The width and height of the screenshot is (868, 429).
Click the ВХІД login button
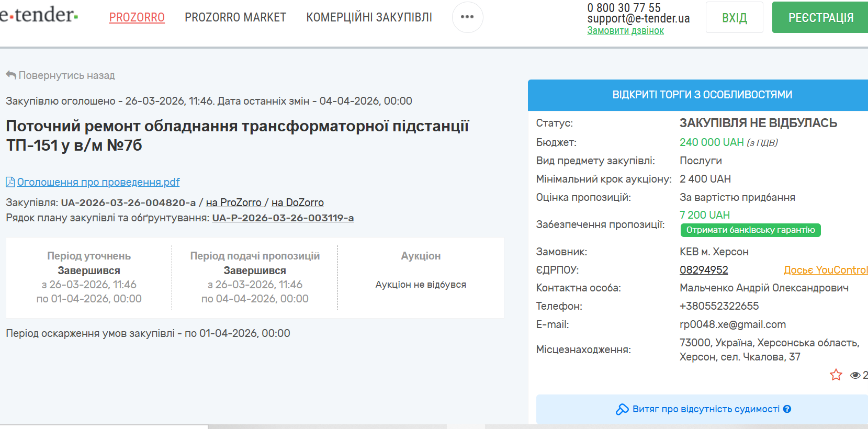click(x=735, y=17)
